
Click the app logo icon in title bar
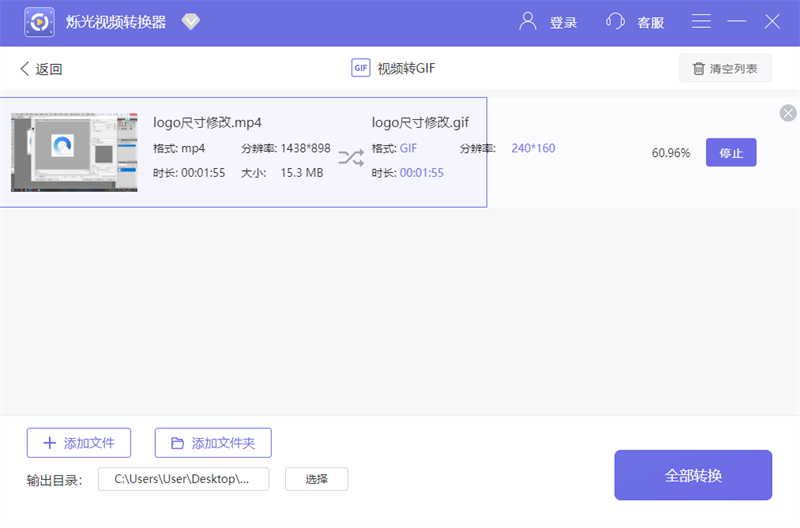39,22
